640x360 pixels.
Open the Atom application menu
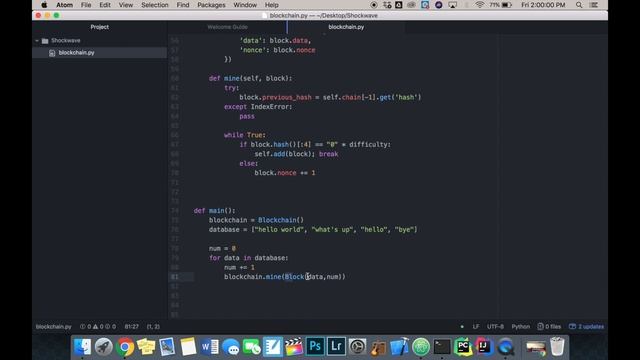64,5
